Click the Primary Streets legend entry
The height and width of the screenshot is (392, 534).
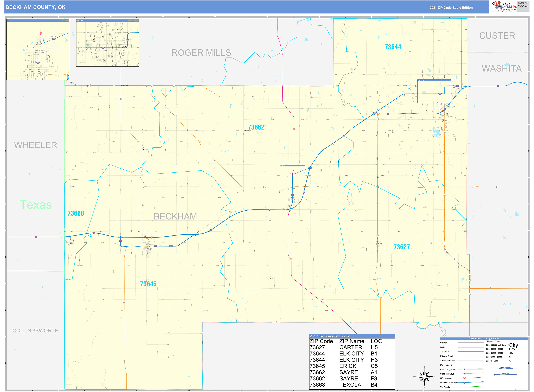point(462,356)
